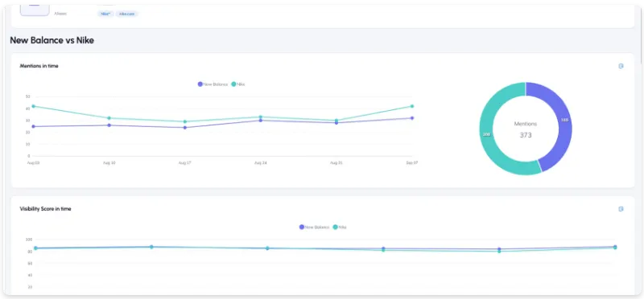Image resolution: width=644 pixels, height=299 pixels.
Task: Select the Nike* alias tag
Action: [105, 14]
